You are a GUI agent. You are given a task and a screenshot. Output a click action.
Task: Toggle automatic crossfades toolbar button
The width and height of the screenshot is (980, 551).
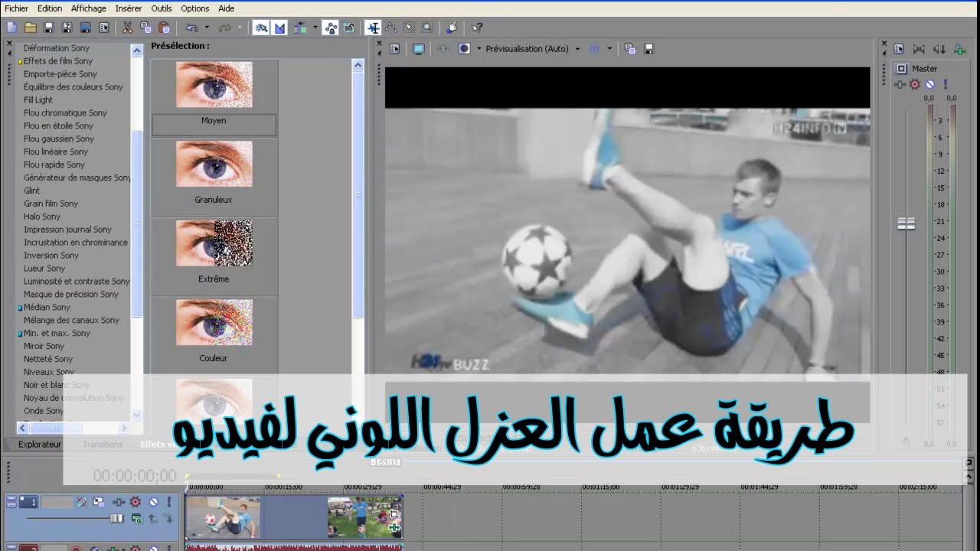279,28
